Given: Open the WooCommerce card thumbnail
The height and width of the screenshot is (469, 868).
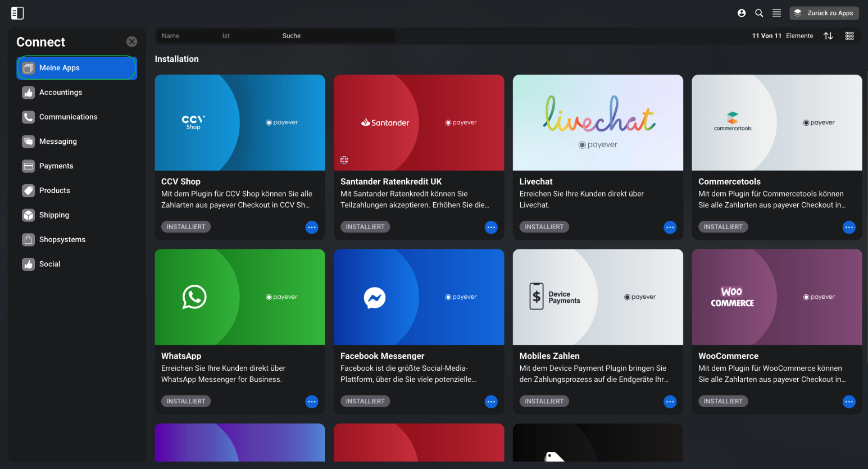Looking at the screenshot, I should (777, 297).
